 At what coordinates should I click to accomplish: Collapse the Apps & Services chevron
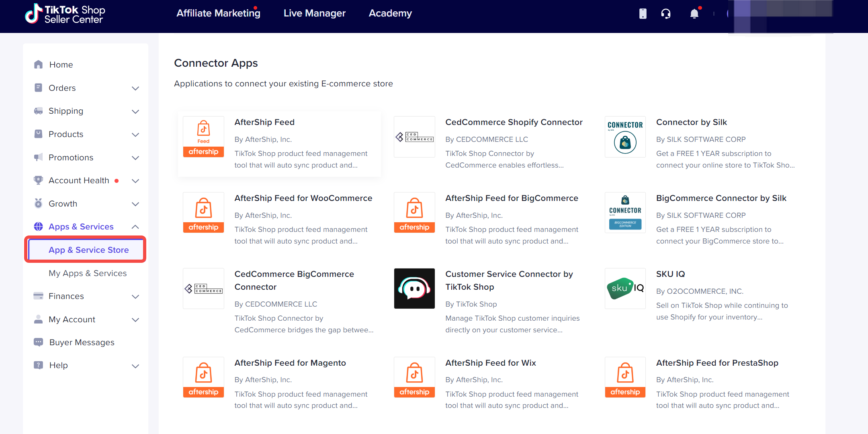135,227
